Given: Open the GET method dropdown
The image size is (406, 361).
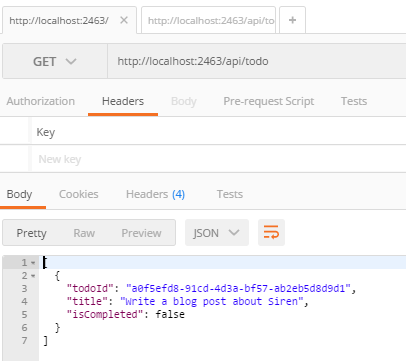Looking at the screenshot, I should (55, 62).
